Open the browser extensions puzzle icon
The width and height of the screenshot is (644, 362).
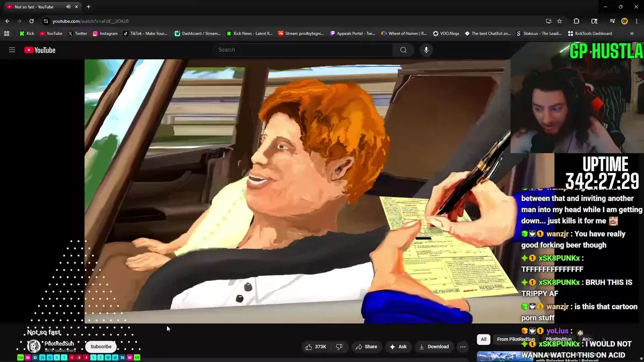point(576,21)
